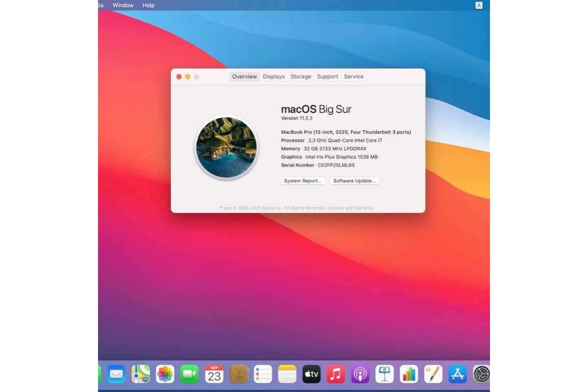
Task: Open the Music app in the Dock
Action: [x=336, y=374]
